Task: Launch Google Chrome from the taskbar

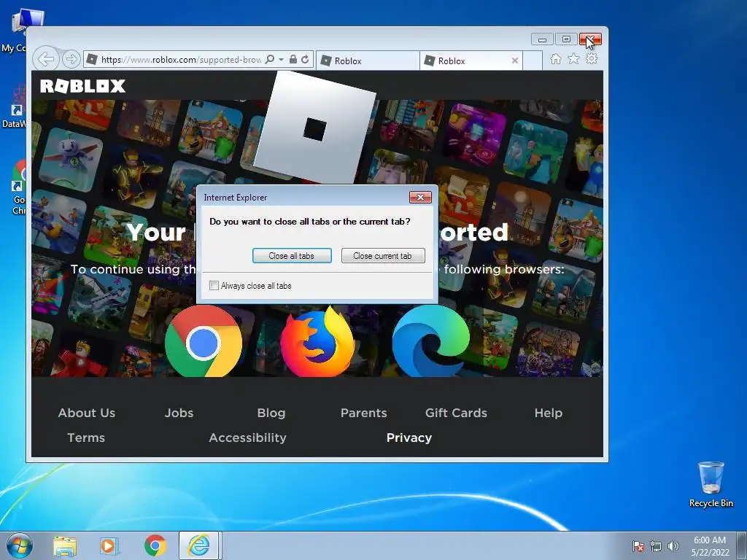Action: tap(155, 546)
